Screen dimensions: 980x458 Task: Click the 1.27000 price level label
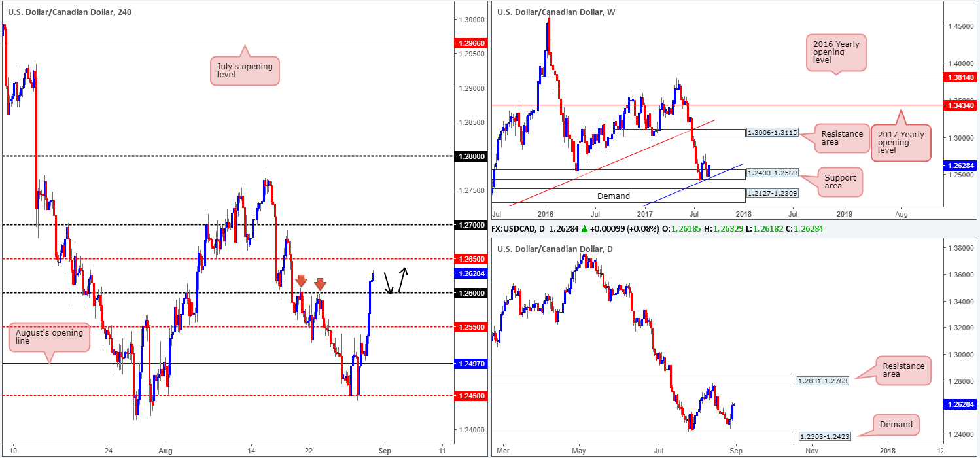coord(470,224)
